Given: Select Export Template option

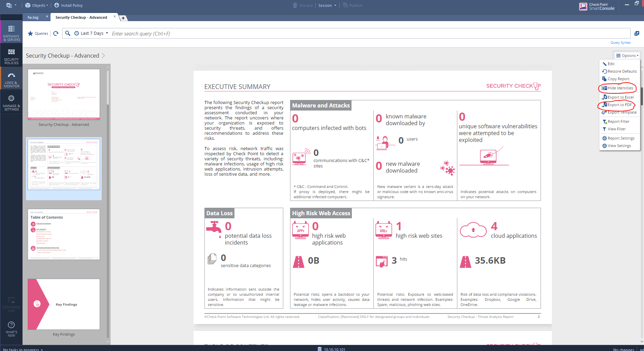Looking at the screenshot, I should (619, 112).
